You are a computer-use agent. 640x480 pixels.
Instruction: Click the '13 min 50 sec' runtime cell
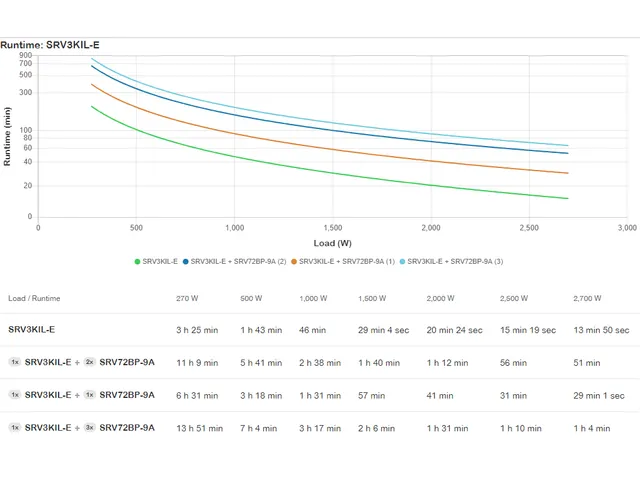click(x=601, y=330)
